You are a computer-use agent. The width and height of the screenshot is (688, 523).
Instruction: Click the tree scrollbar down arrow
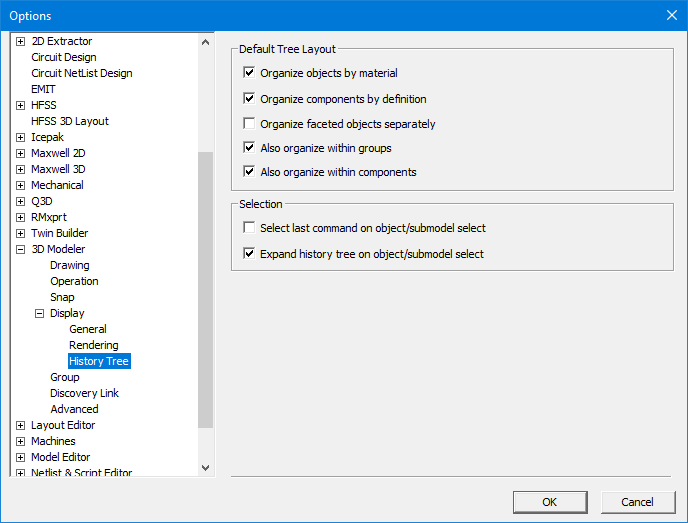(x=205, y=468)
